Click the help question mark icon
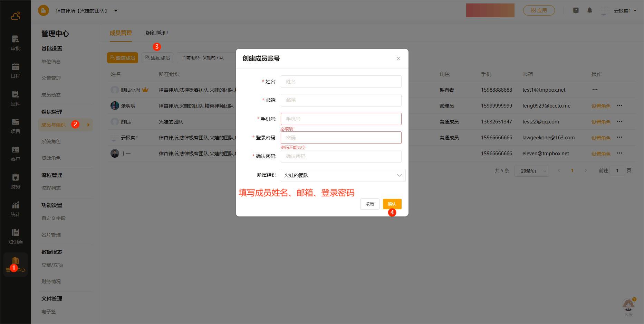The image size is (644, 324). tap(576, 10)
